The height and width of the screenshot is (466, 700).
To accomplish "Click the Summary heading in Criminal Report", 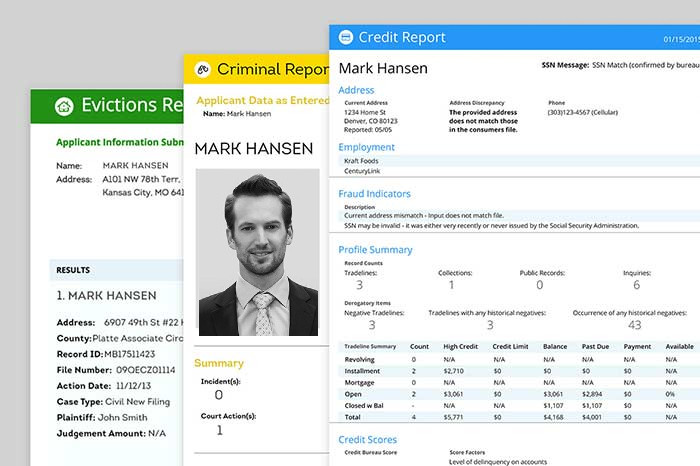I will (x=219, y=363).
